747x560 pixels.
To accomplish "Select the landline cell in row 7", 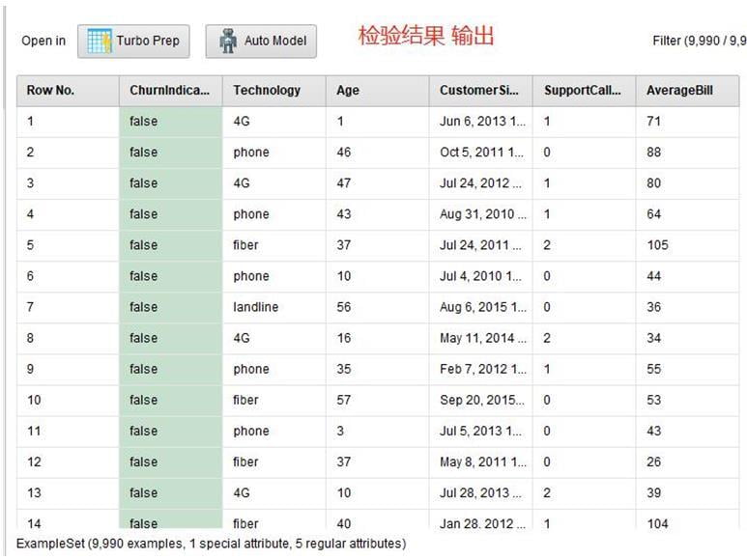I will tap(255, 307).
